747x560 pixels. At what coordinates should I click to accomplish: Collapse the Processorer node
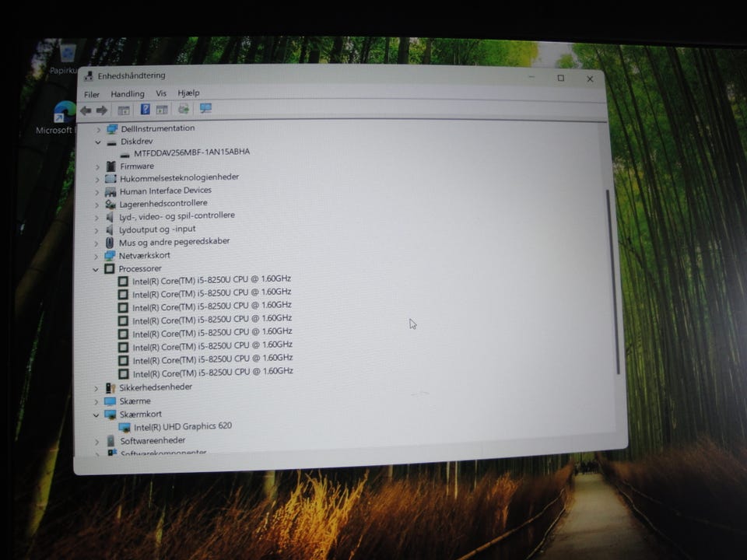pyautogui.click(x=96, y=270)
